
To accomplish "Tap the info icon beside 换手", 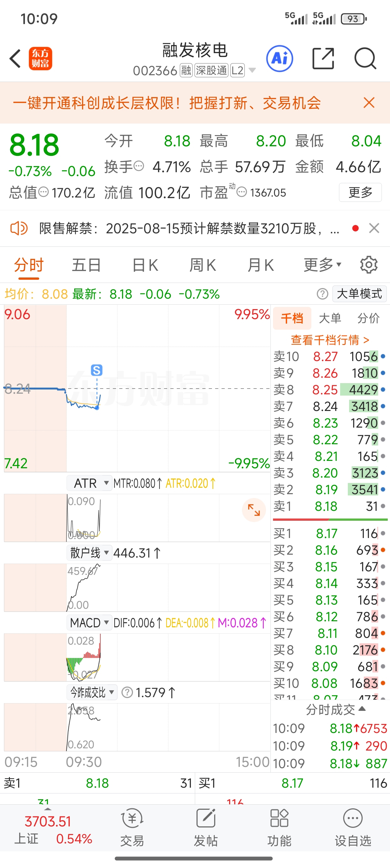I will (139, 166).
